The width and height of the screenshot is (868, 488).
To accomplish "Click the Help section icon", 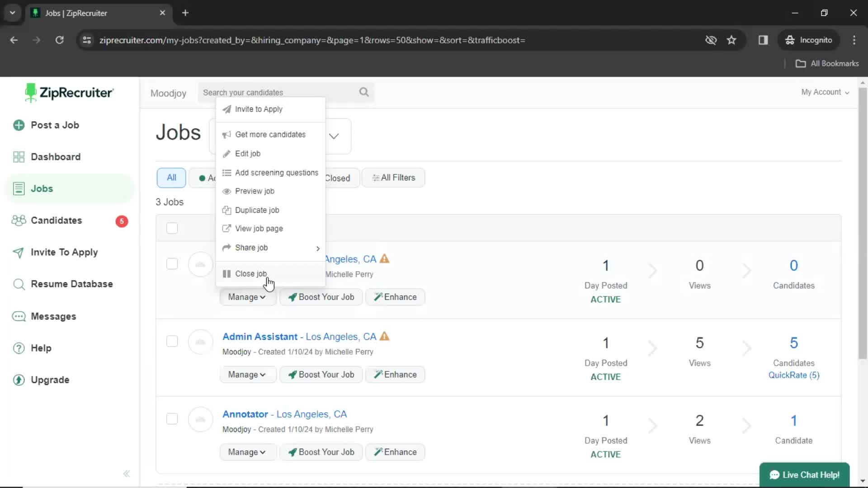I will coord(19,348).
